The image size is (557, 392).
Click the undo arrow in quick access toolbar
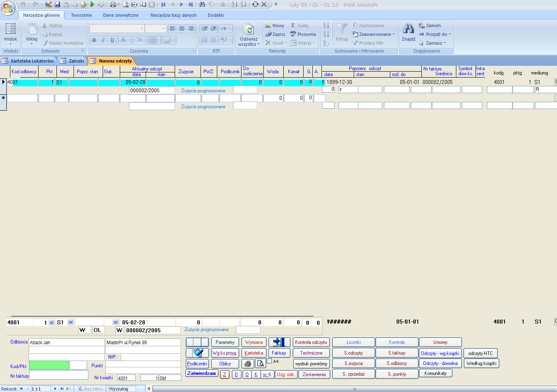click(23, 4)
